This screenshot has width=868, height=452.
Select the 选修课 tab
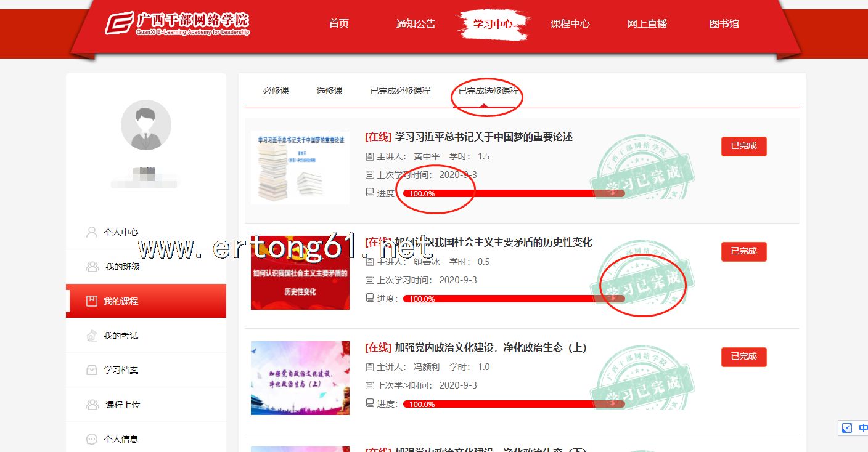pos(329,91)
